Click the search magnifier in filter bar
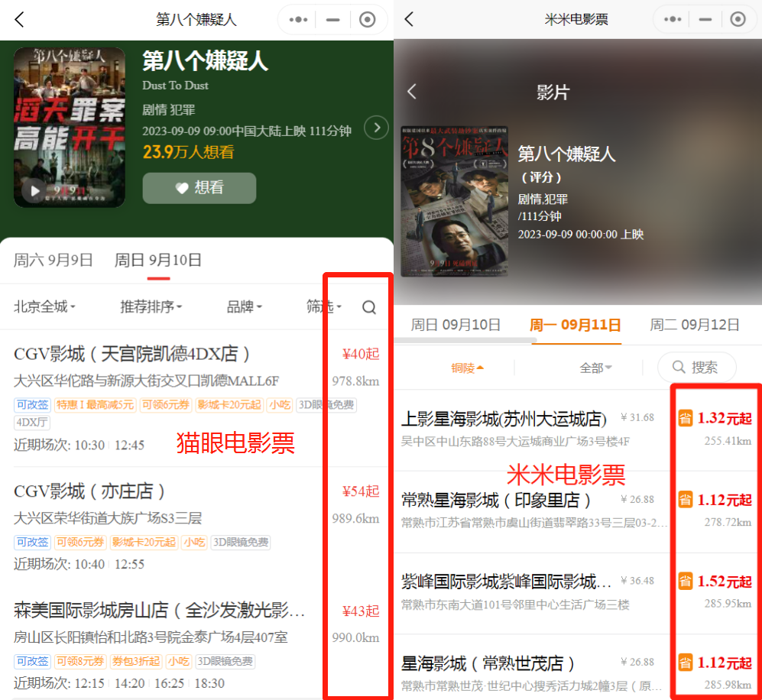The image size is (762, 700). 369,307
